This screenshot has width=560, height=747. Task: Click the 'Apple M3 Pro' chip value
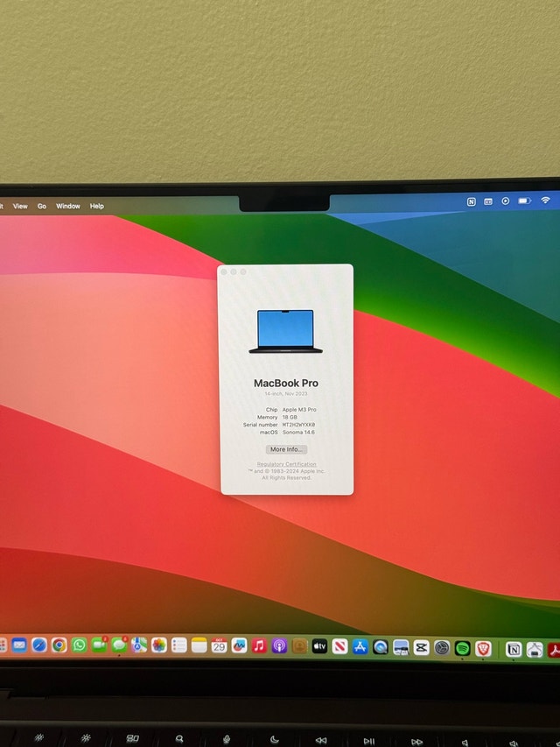(x=299, y=410)
